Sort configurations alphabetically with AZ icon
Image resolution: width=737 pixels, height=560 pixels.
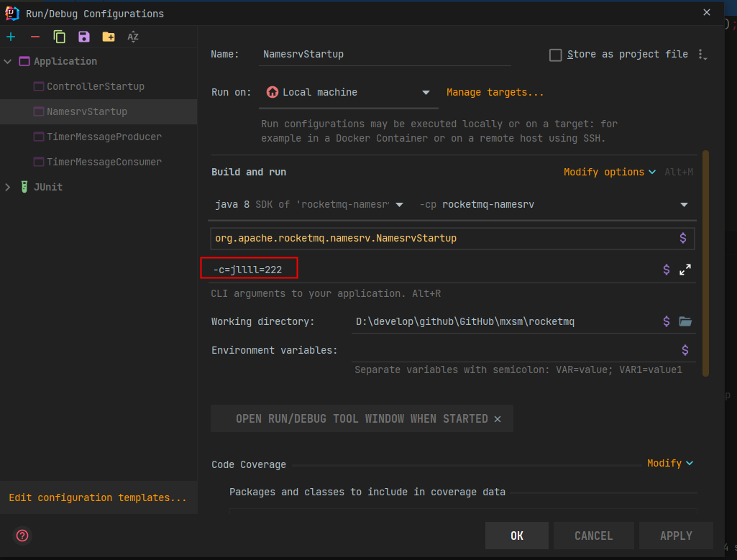point(133,37)
